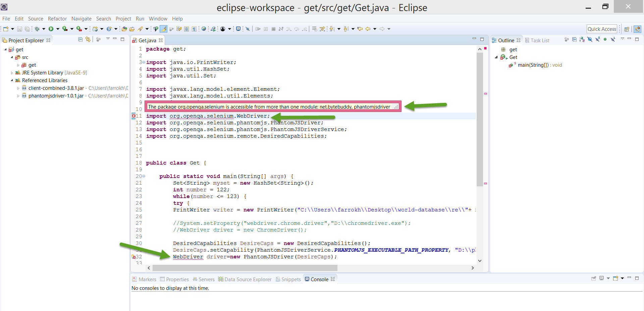Viewport: 644px width, 311px height.
Task: Toggle Hide Non-Public Members in Outline
Action: 605,40
